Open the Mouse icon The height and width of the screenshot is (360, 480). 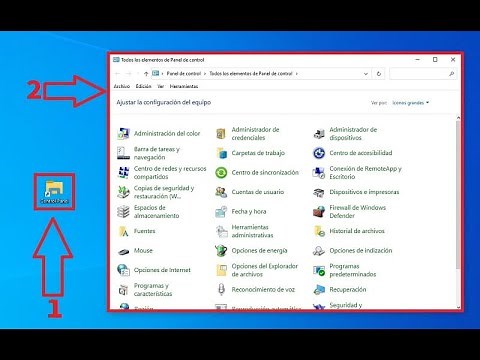coord(123,251)
